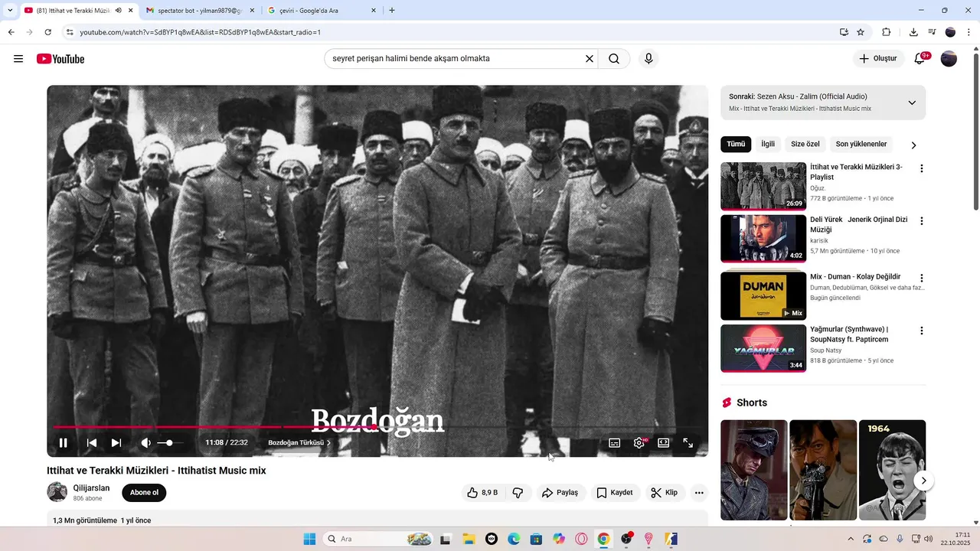
Task: Select the İlgili filter chip
Action: tap(768, 144)
